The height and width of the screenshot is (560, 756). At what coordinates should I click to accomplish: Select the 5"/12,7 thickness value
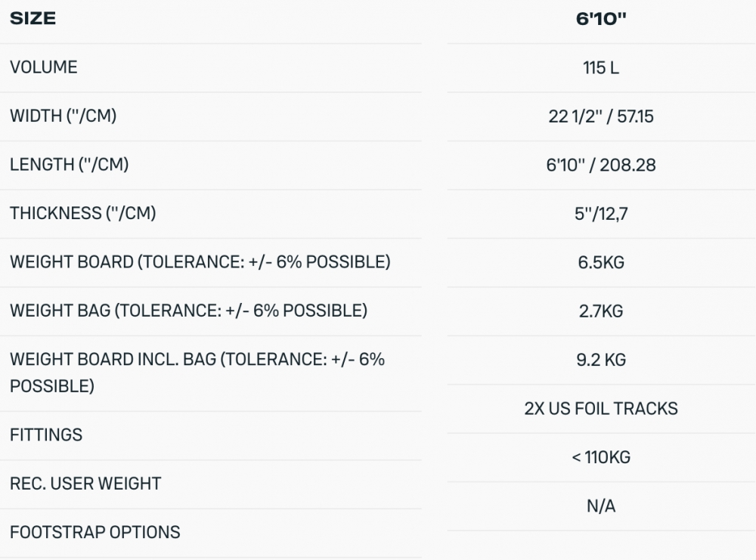coord(601,214)
